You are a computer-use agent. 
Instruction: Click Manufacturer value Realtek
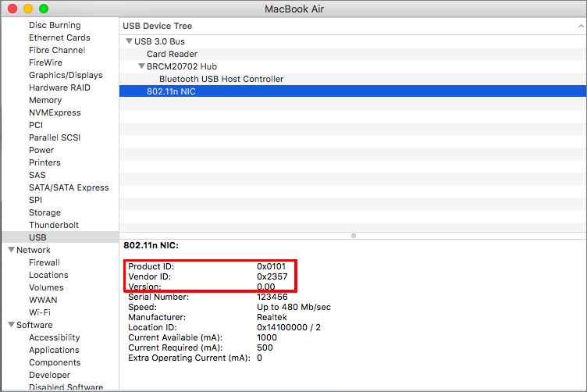pyautogui.click(x=272, y=317)
